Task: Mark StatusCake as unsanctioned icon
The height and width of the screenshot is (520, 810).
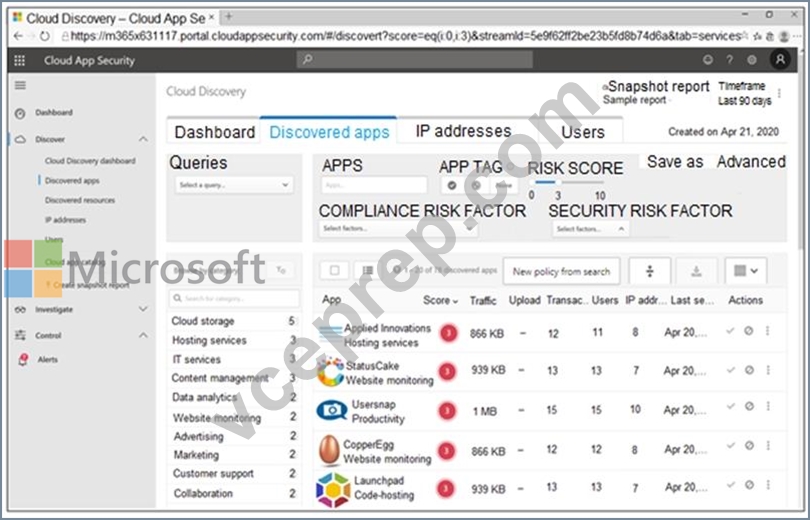Action: pos(749,370)
